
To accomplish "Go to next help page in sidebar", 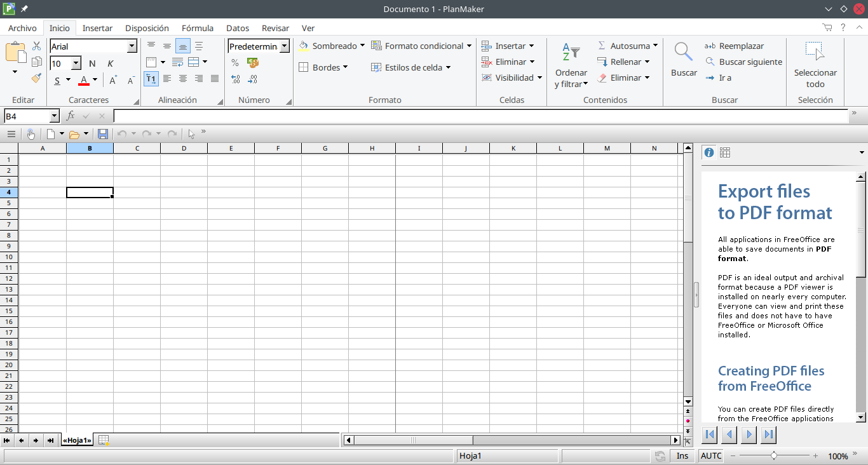I will click(x=749, y=435).
